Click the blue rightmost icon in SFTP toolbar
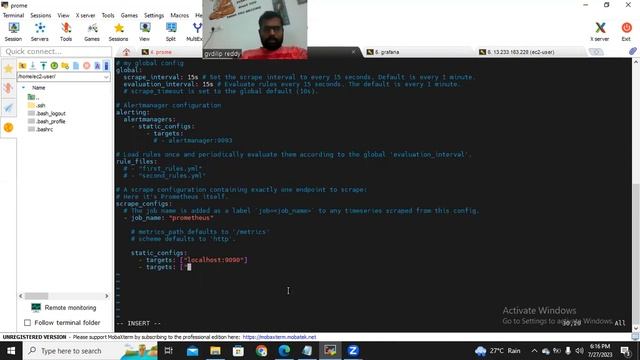640x360 pixels. (x=106, y=66)
